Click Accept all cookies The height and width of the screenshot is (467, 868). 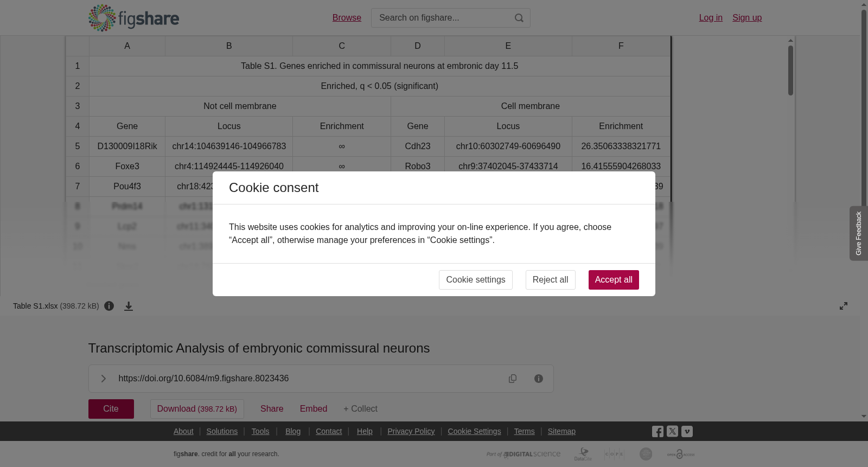(x=614, y=280)
